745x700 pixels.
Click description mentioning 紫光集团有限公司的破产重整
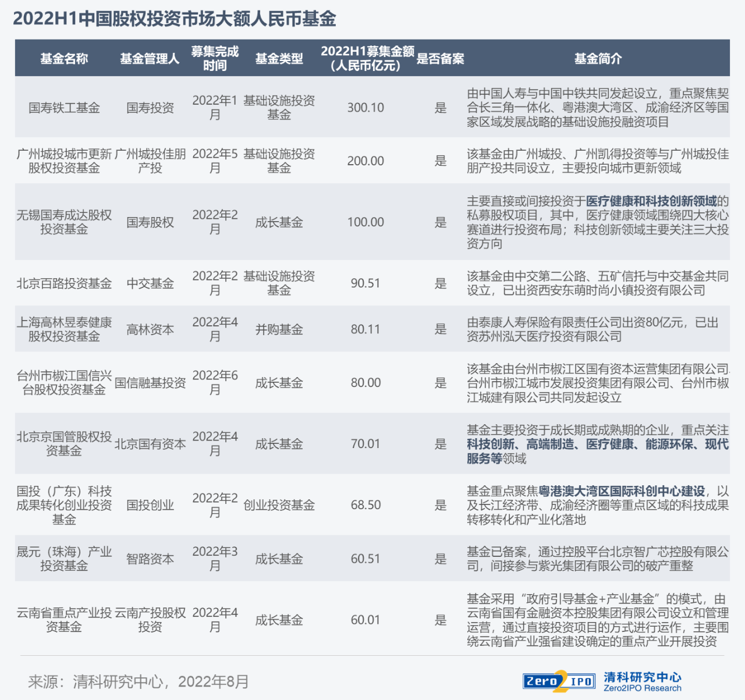[598, 559]
